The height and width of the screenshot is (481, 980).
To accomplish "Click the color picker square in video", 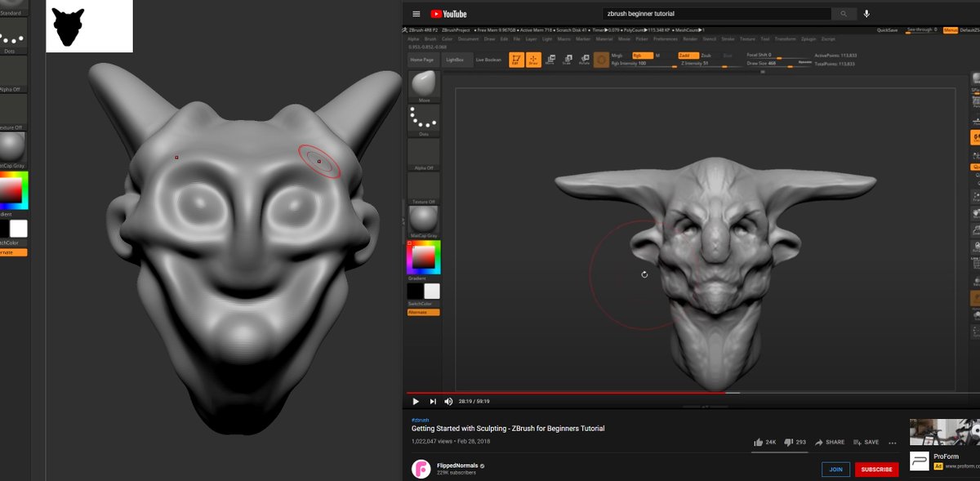I will click(424, 257).
